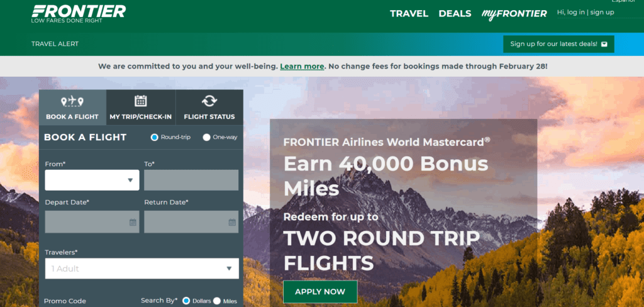Expand the From airport dropdown

(x=92, y=180)
